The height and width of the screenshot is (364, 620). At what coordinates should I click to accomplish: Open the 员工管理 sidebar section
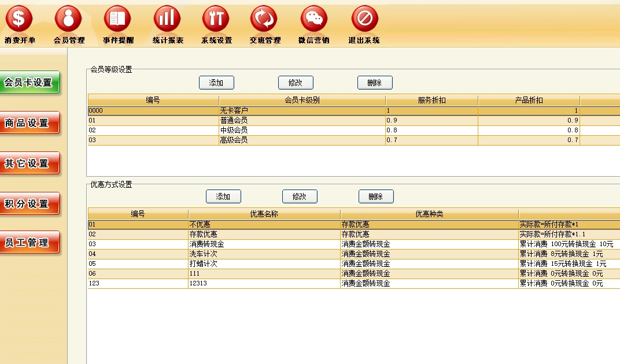point(29,243)
